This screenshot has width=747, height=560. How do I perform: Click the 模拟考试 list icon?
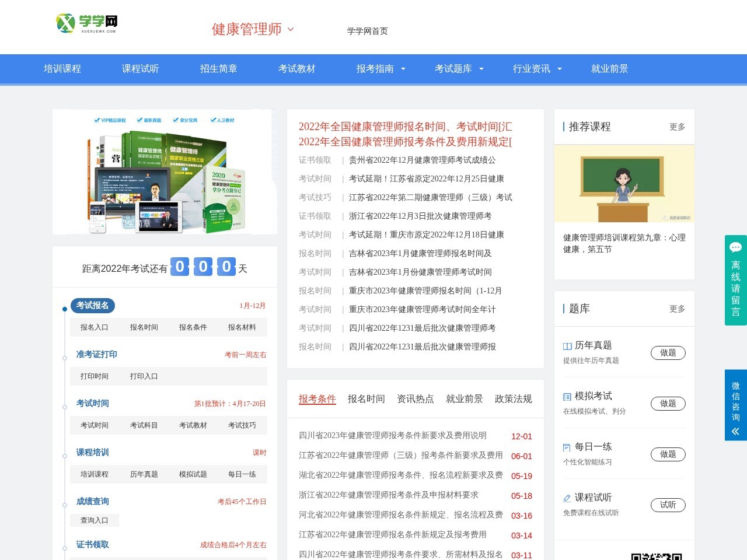coord(567,397)
